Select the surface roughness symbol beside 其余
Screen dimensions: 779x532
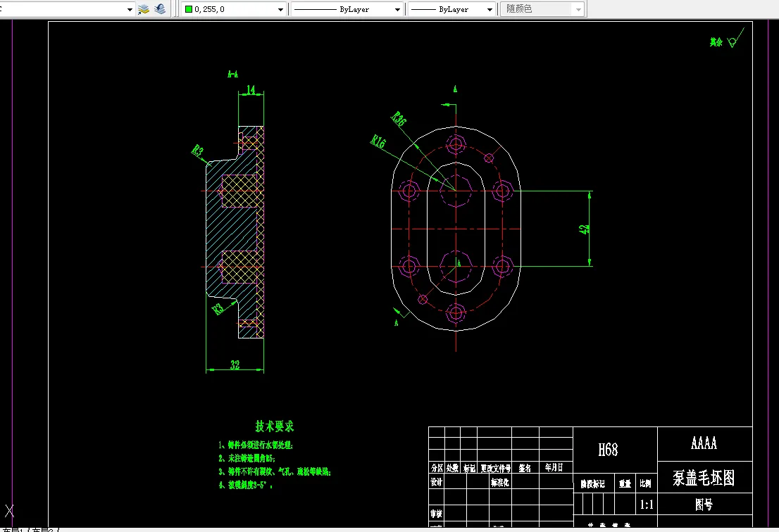pyautogui.click(x=736, y=38)
